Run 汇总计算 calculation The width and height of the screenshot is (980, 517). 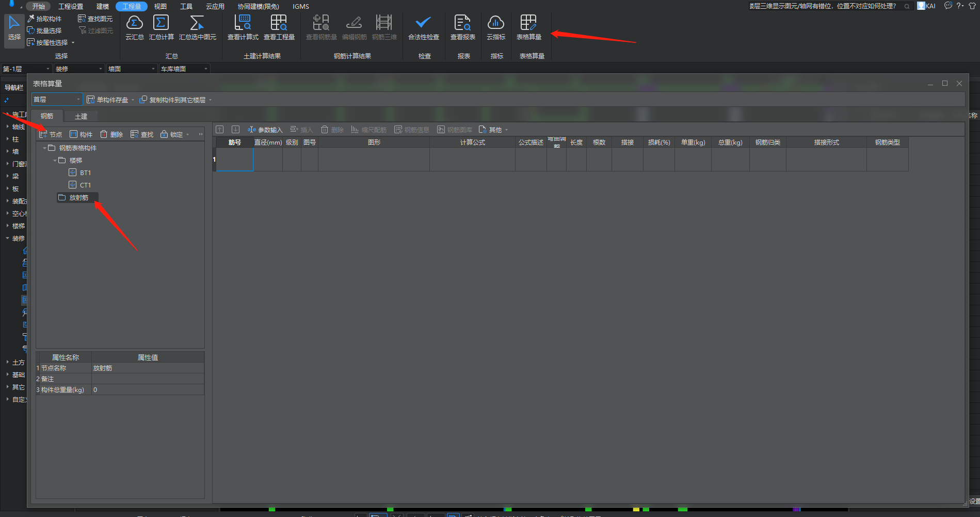162,28
